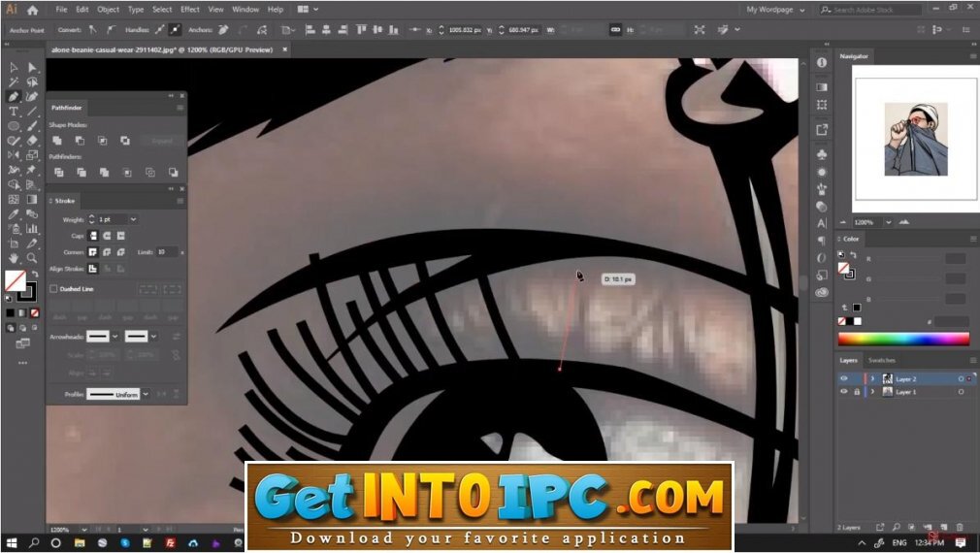Open Navigator zoom percentage dropdown

pyautogui.click(x=888, y=222)
